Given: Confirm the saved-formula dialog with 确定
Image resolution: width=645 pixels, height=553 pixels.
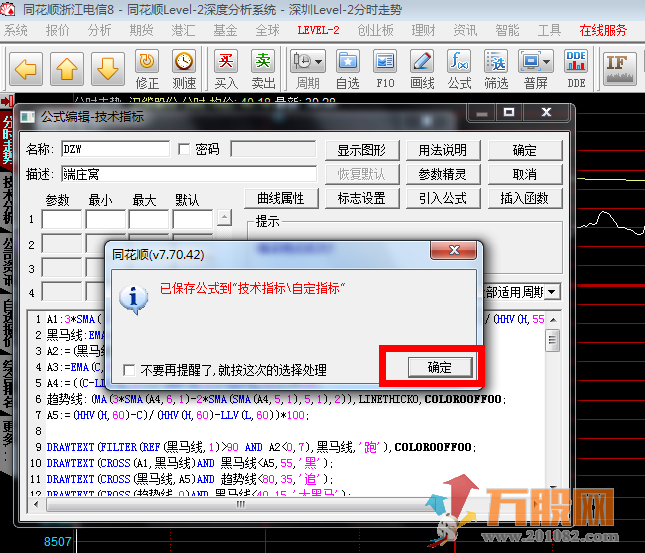Looking at the screenshot, I should pyautogui.click(x=440, y=367).
